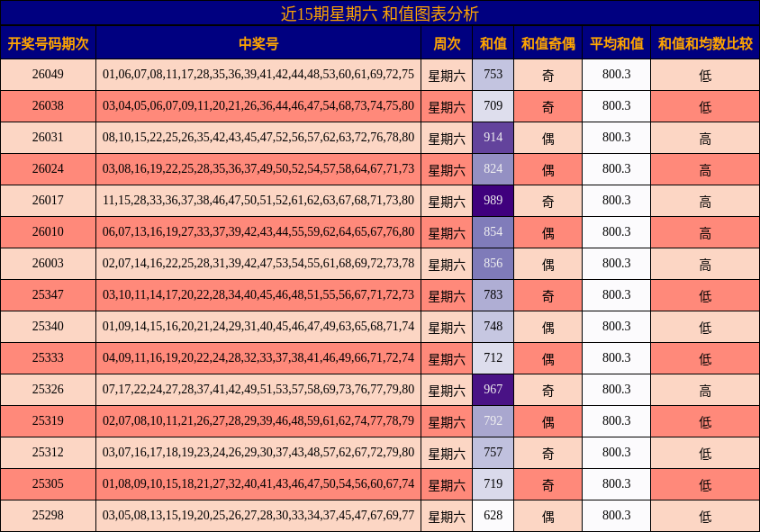This screenshot has height=532, width=760.
Task: Click the 高 cell of period 26003
Action: tap(705, 264)
